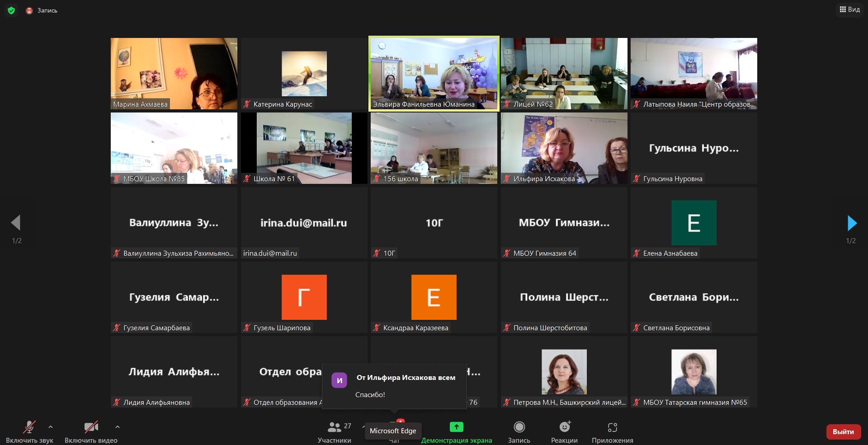
Task: Click the Record circle icon
Action: tap(519, 427)
